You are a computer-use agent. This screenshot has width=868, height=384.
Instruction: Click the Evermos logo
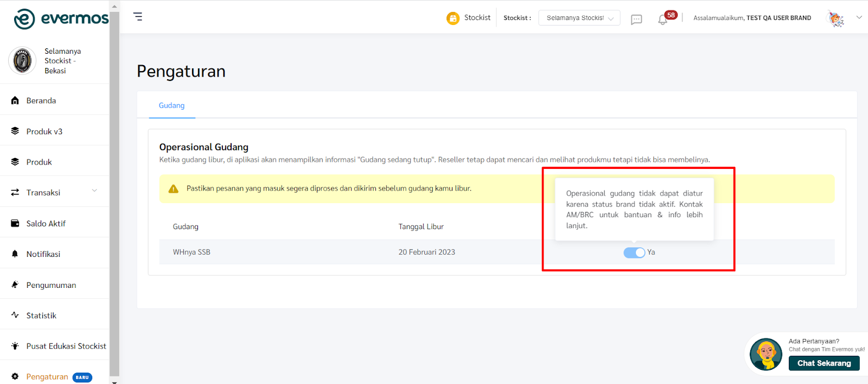[x=61, y=18]
